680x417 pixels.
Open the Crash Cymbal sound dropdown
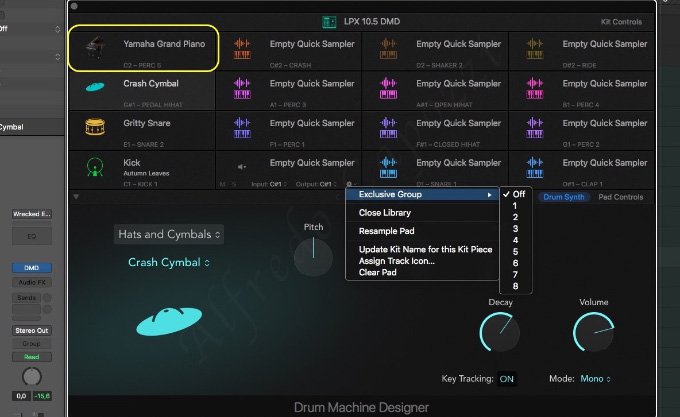coord(169,263)
